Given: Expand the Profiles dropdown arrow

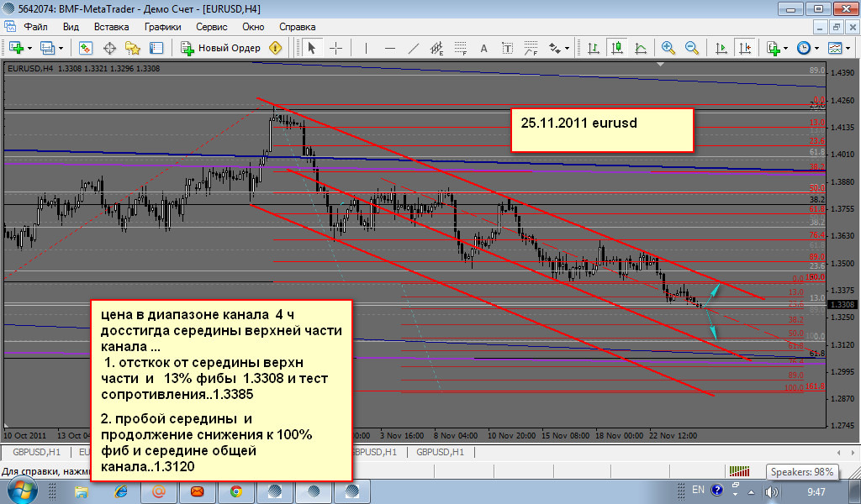Looking at the screenshot, I should click(x=61, y=48).
